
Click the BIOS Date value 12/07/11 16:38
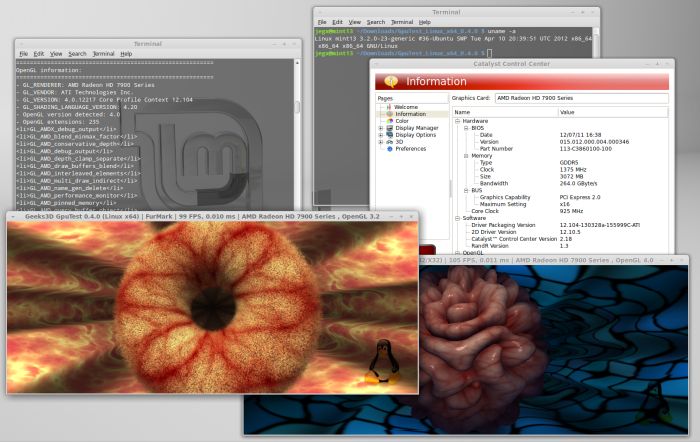click(x=580, y=135)
